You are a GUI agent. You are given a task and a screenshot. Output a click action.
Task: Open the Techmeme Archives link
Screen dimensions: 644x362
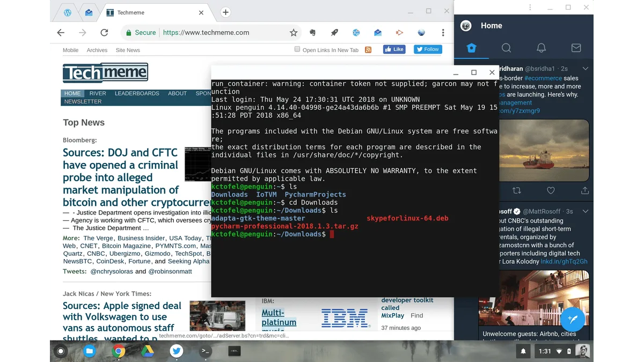(x=97, y=50)
